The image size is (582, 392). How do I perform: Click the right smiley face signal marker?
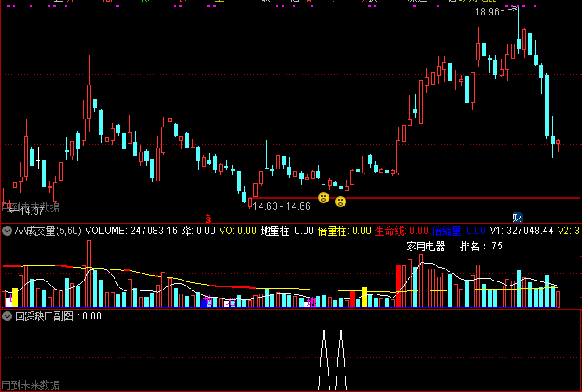click(x=341, y=202)
